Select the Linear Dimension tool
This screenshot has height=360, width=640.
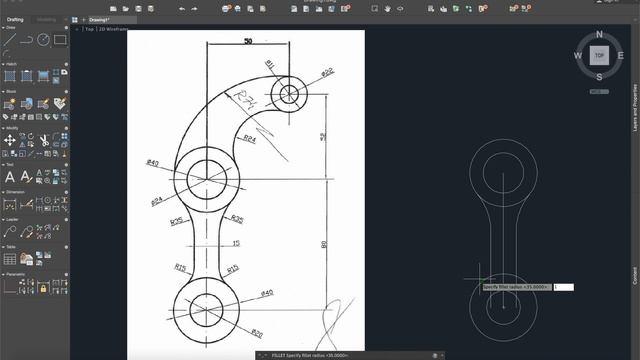pos(10,204)
